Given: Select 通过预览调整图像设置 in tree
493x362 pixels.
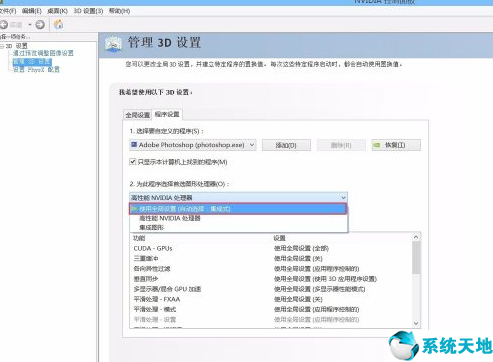Looking at the screenshot, I should click(x=43, y=53).
